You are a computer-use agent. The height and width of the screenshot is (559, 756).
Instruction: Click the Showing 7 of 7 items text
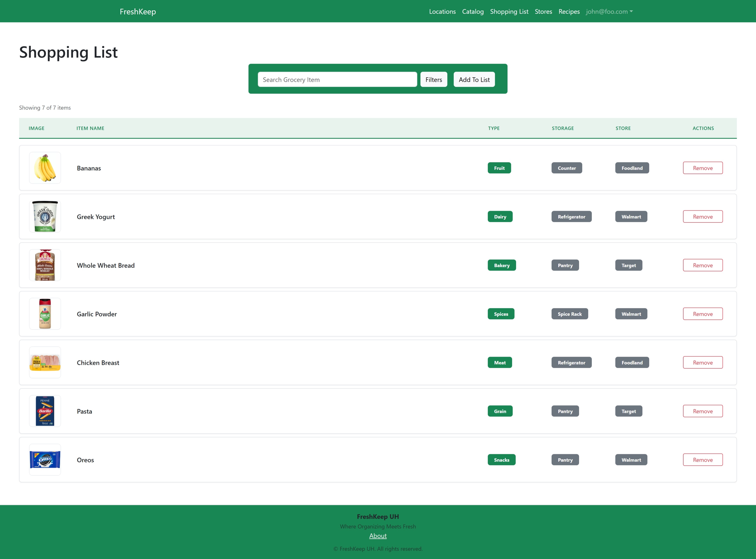tap(45, 108)
